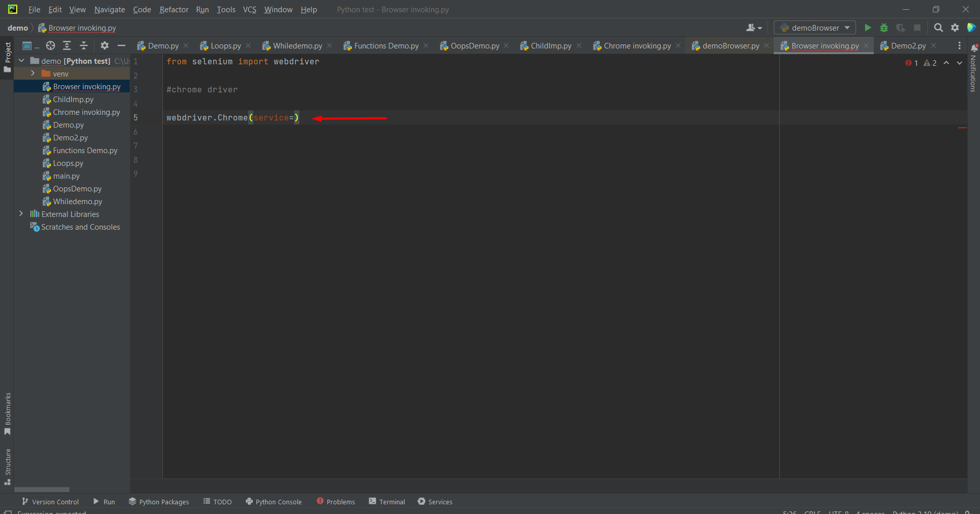The image size is (980, 514).
Task: Hide the Project tool window
Action: (122, 45)
